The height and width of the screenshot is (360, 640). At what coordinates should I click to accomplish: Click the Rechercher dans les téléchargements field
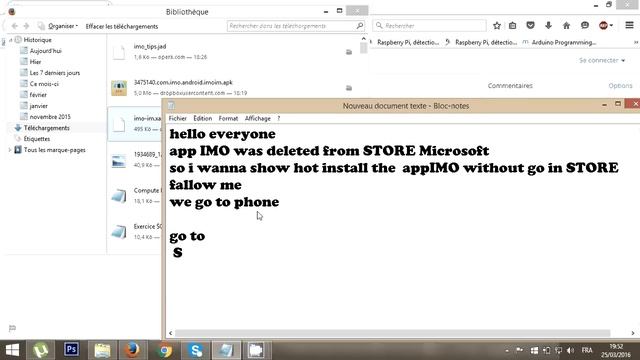296,26
